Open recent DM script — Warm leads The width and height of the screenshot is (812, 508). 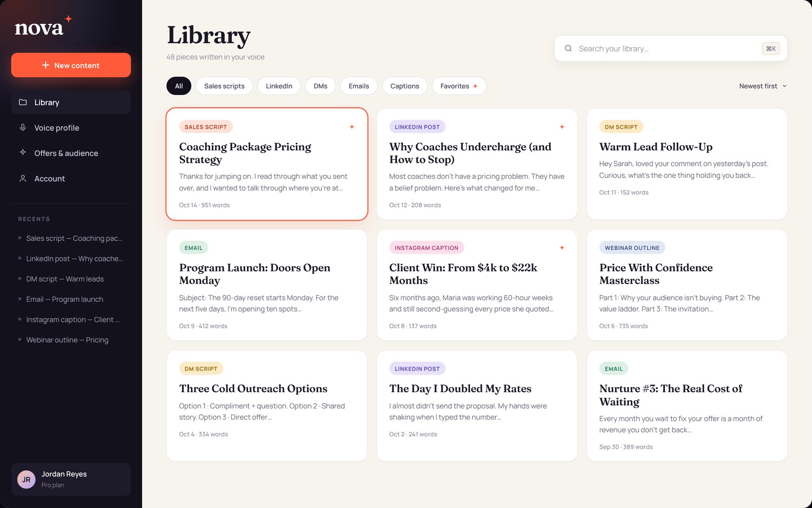[x=71, y=279]
